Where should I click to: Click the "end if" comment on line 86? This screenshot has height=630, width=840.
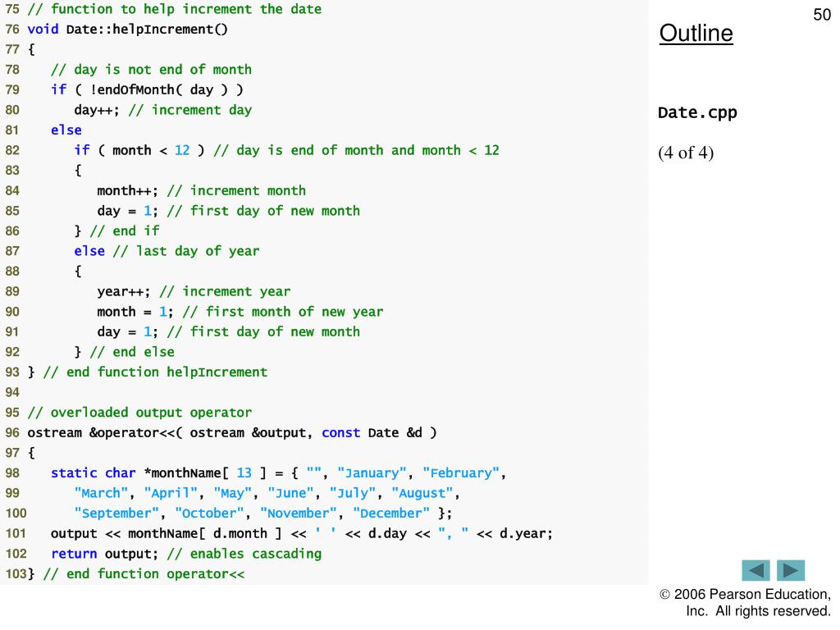click(125, 231)
